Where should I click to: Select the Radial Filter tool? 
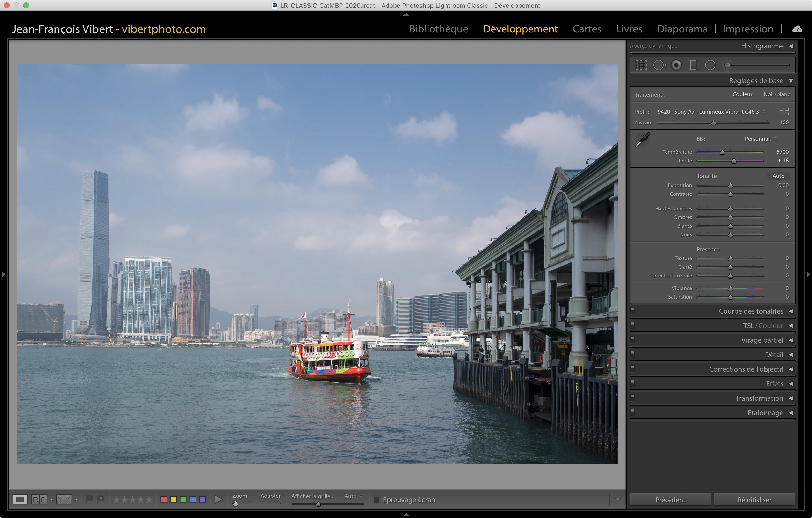(x=710, y=65)
